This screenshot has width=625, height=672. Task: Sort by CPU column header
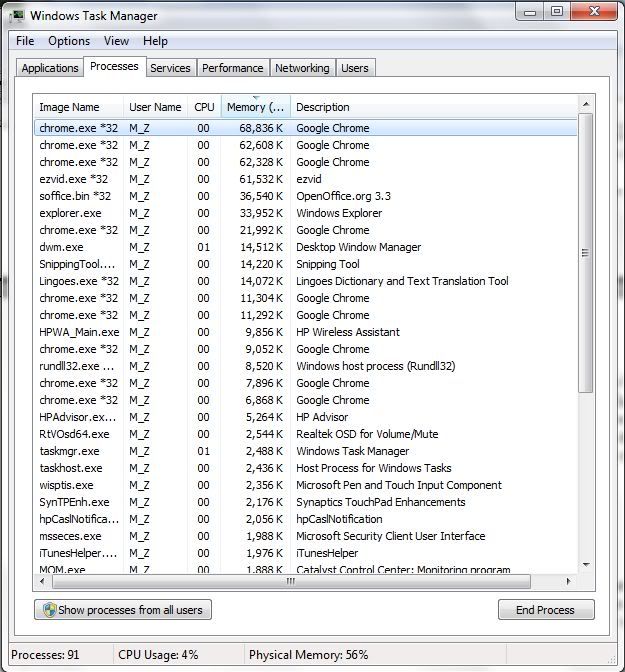point(204,107)
